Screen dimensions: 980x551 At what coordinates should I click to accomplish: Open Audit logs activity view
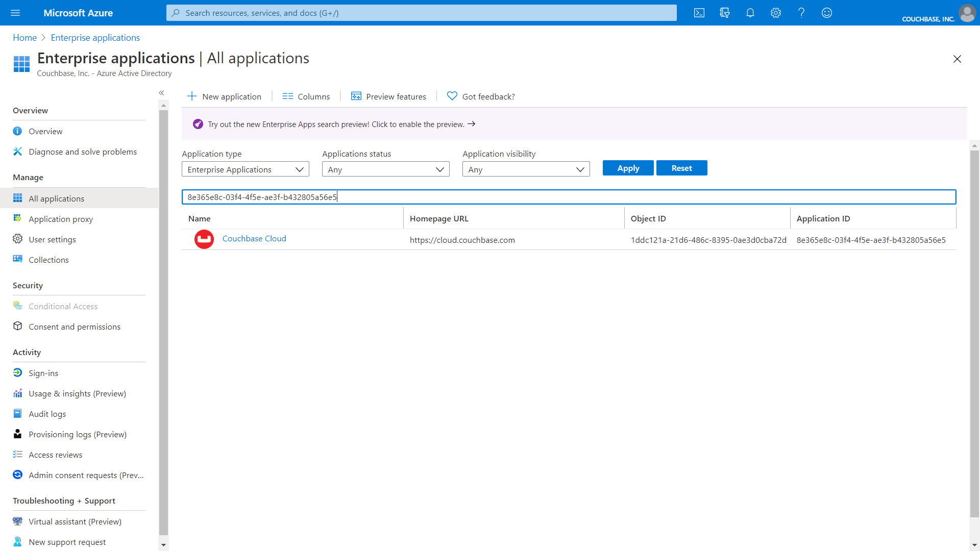46,414
